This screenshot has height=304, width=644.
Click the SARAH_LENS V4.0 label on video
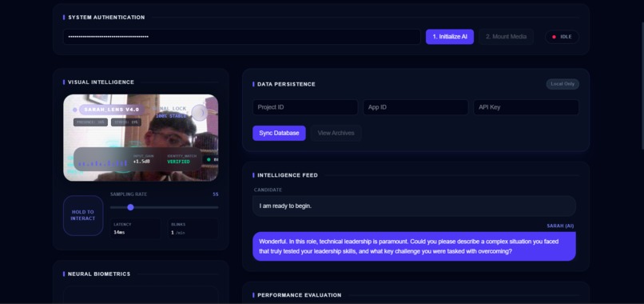[x=111, y=110]
